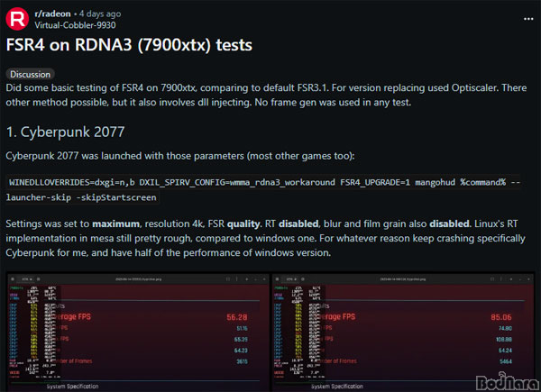Open the post options three-dot menu
541x392 pixels.
pyautogui.click(x=528, y=19)
